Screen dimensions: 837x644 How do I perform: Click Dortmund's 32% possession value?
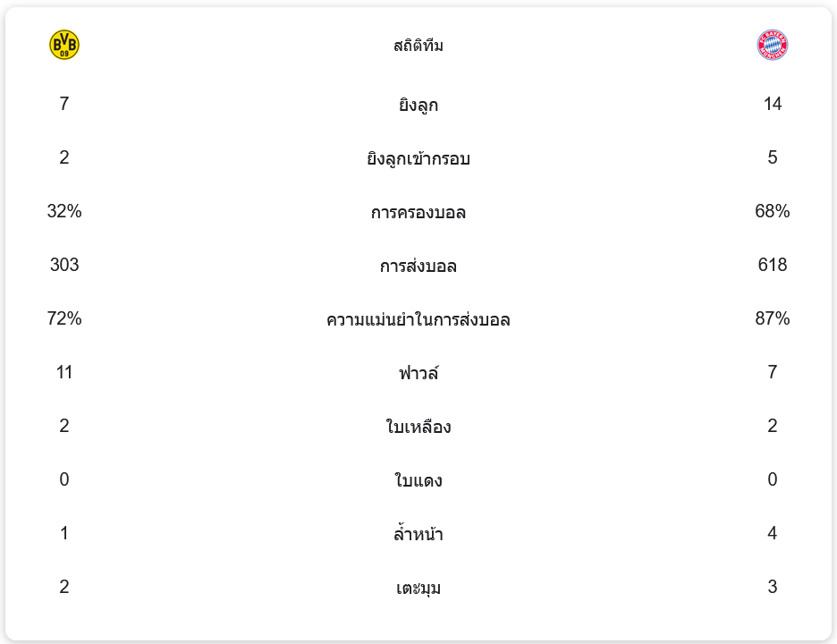[x=64, y=211]
